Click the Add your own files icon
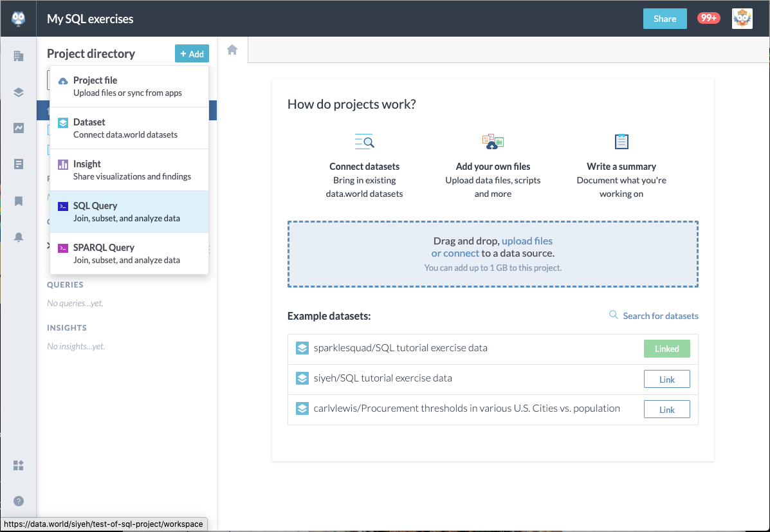The height and width of the screenshot is (532, 770). tap(493, 142)
